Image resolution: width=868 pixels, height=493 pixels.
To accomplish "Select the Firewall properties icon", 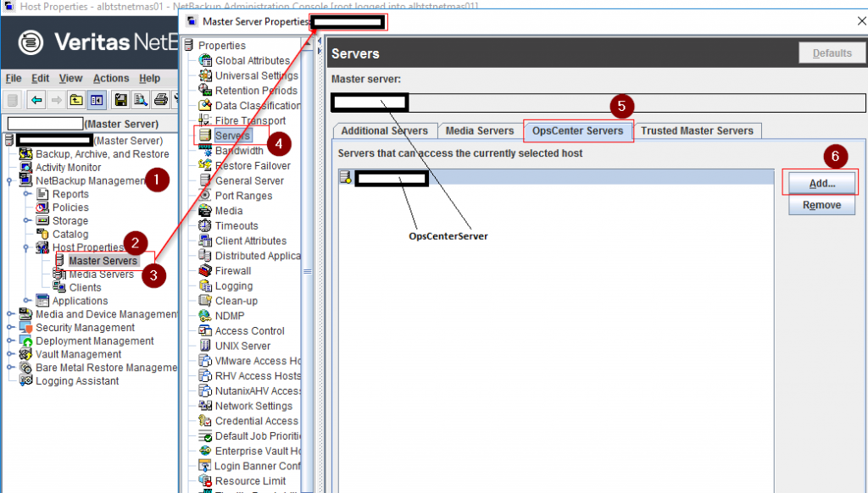I will [205, 271].
